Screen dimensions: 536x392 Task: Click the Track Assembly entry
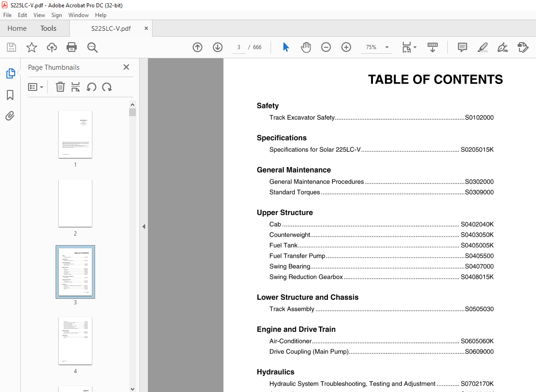pos(381,309)
